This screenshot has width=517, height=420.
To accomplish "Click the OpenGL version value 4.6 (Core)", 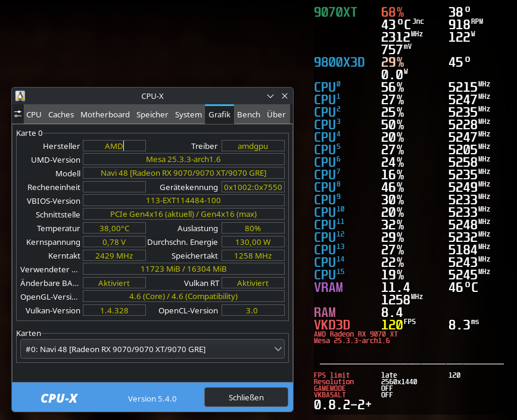I will [x=183, y=296].
